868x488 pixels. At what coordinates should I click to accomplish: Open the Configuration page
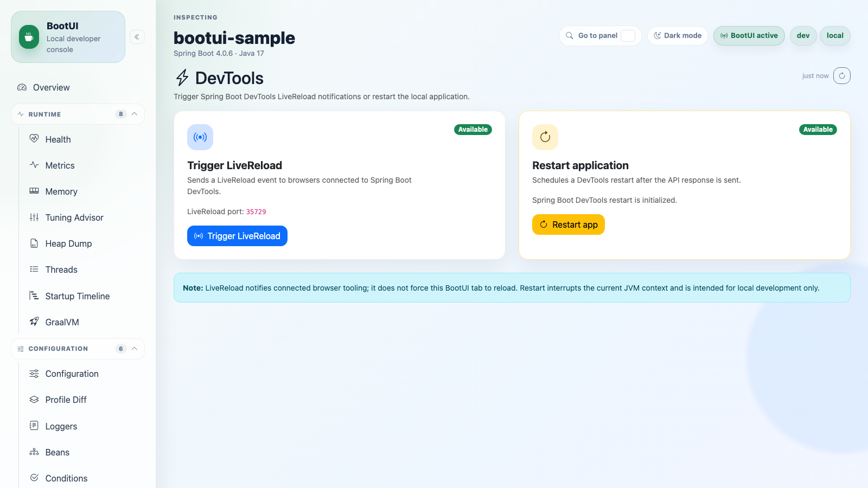point(84,374)
